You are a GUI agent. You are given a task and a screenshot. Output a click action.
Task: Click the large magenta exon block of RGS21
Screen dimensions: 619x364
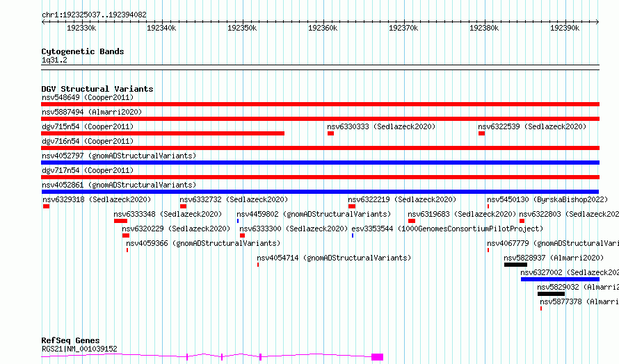378,357
